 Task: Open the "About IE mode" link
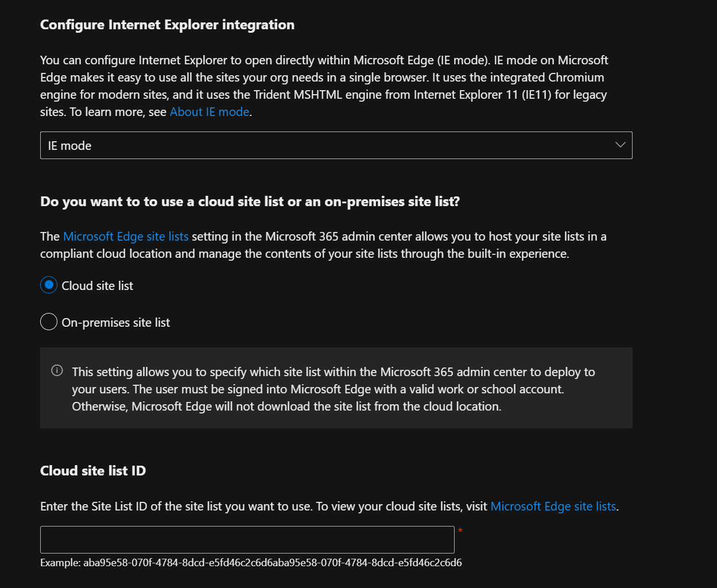(x=210, y=112)
